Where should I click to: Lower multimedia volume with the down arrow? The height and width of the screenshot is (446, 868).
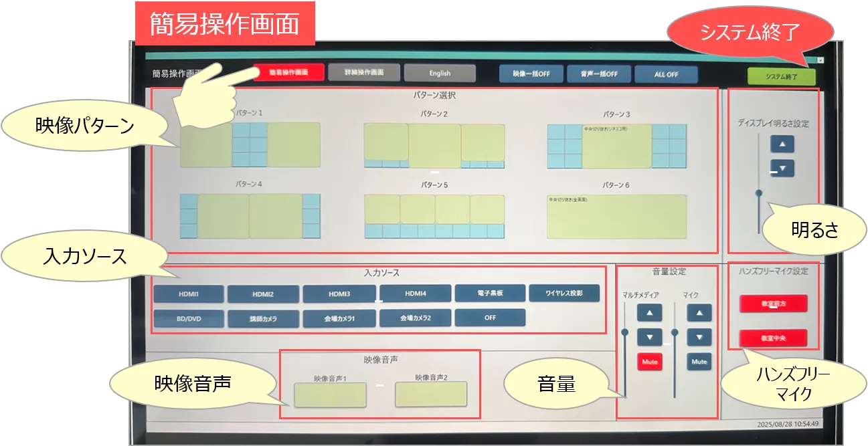[649, 337]
